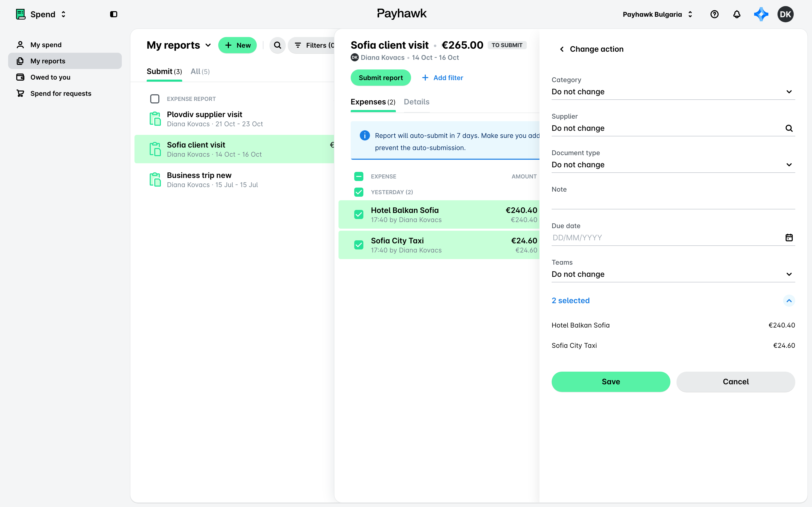Open the Due date calendar icon
The image size is (812, 507).
pyautogui.click(x=789, y=238)
